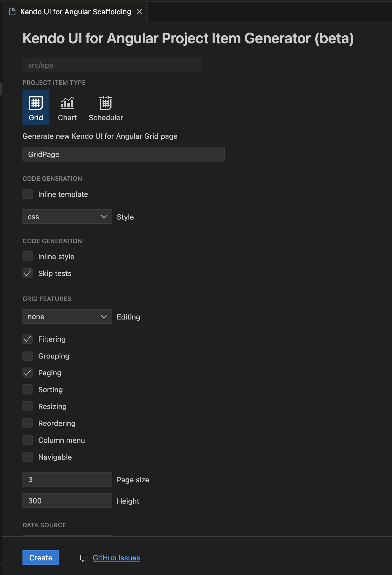The height and width of the screenshot is (575, 392).
Task: Focus the Height input with value 300
Action: 67,501
